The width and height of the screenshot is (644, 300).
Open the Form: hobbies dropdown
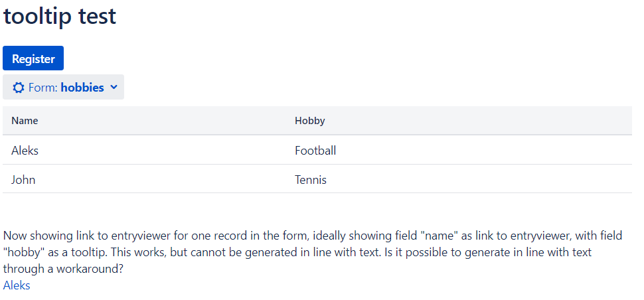point(63,87)
